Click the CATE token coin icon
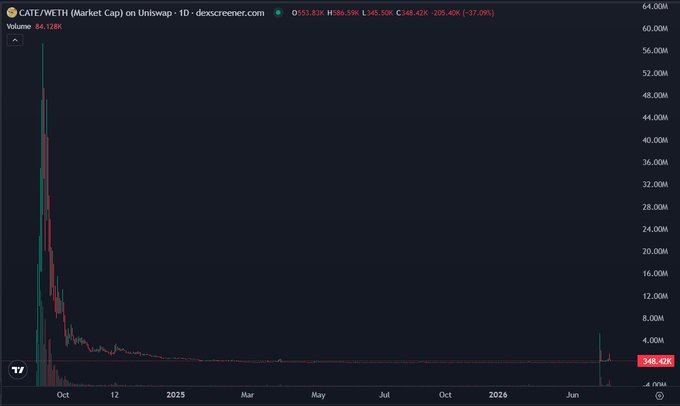This screenshot has height=406, width=680. (x=12, y=13)
